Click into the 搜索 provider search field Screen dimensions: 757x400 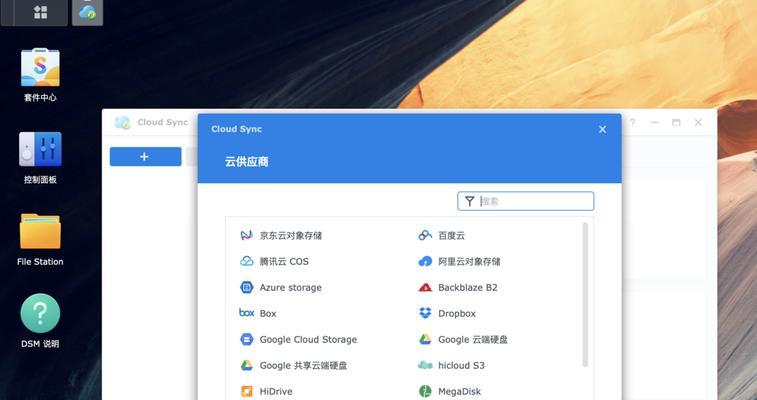tap(525, 201)
